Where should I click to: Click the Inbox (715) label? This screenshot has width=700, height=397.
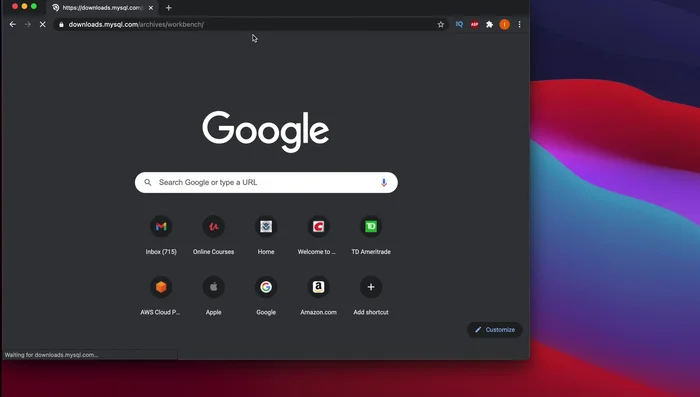pos(161,252)
